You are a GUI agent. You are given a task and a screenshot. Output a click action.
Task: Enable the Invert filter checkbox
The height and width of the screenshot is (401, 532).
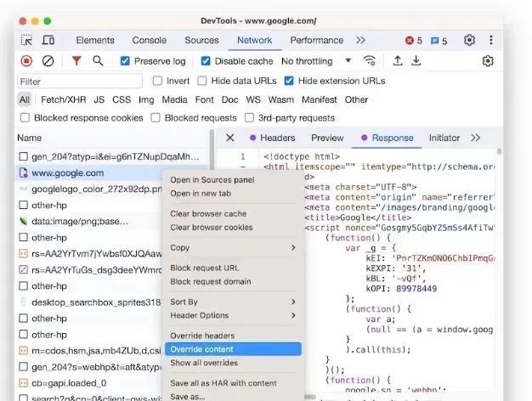pyautogui.click(x=157, y=81)
